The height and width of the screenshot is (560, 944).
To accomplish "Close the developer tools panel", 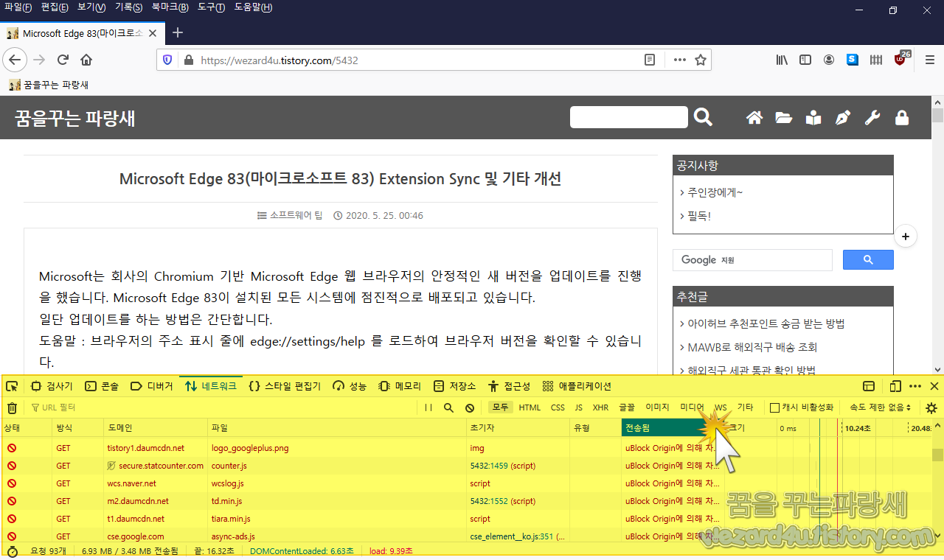I will pos(934,386).
